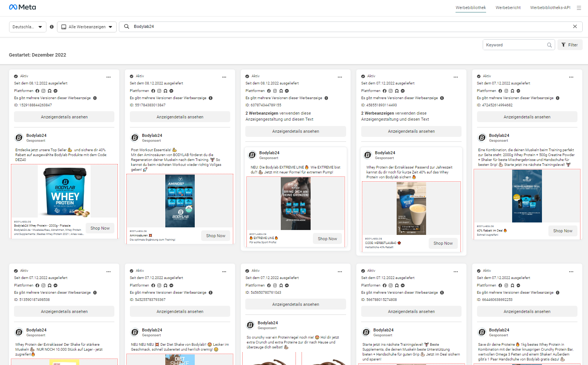Click the Meta logo
This screenshot has height=365, width=588.
coord(22,7)
